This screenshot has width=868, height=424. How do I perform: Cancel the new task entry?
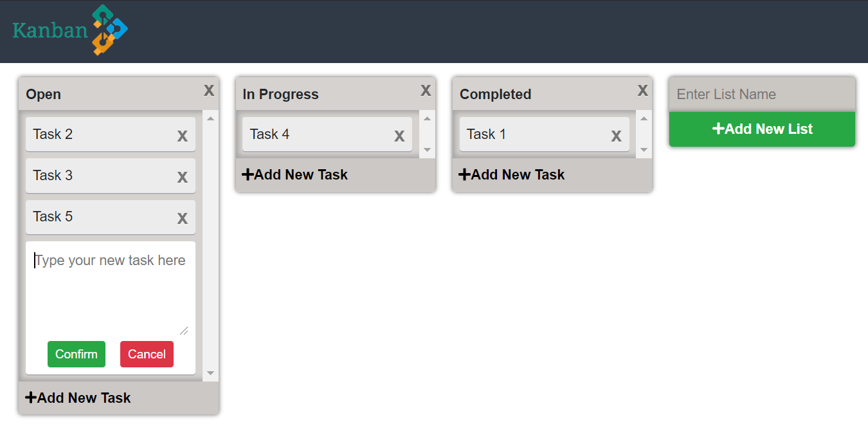tap(147, 354)
